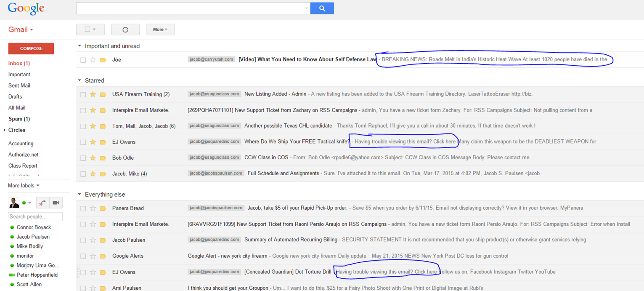Viewport: 644px width, 291px height.
Task: Tick the Panera Bread email checkbox
Action: tap(83, 208)
